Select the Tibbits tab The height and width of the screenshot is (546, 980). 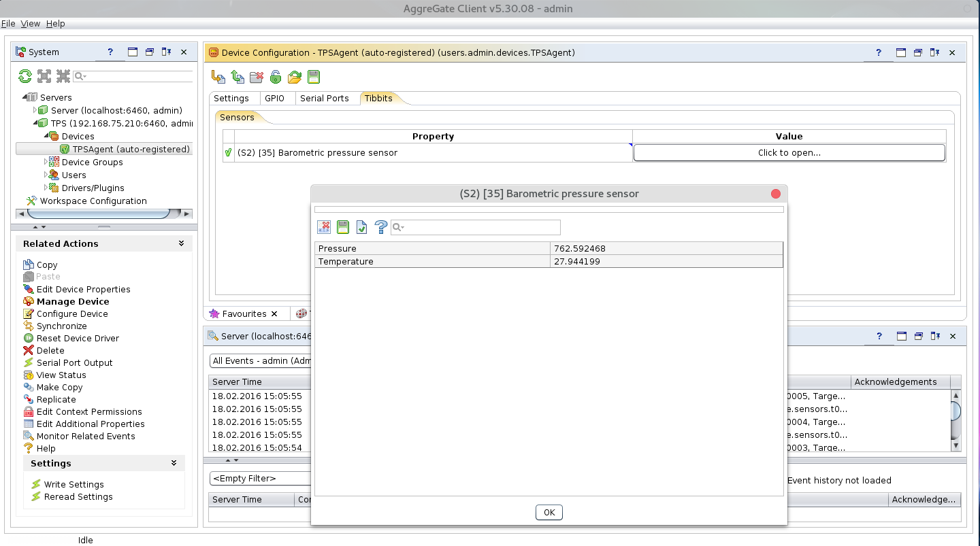pos(378,98)
